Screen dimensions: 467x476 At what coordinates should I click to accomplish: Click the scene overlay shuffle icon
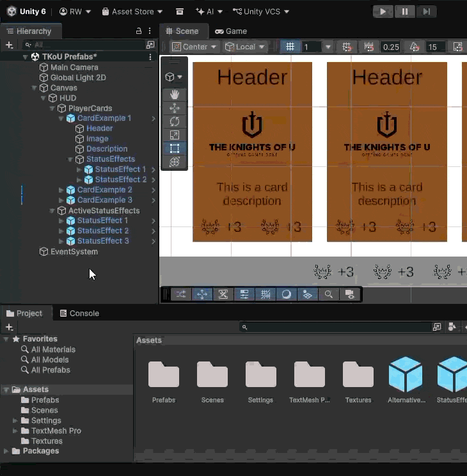(x=181, y=294)
